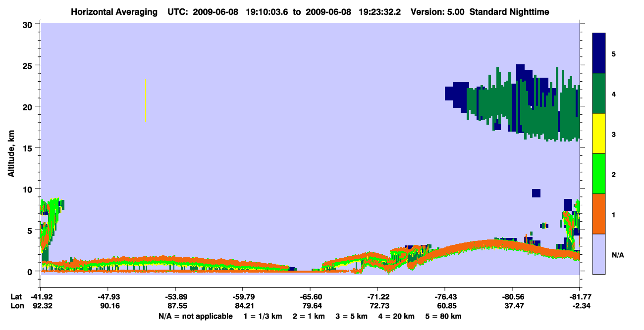Click the bright green level 2 colorbar segment
Viewport: 644px width, 330px height.
599,174
